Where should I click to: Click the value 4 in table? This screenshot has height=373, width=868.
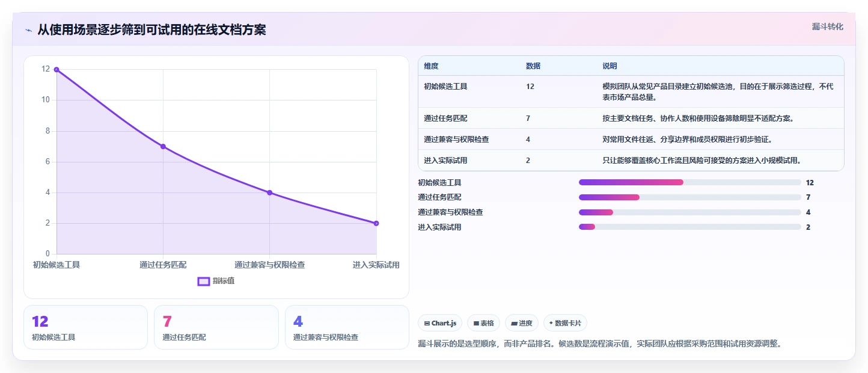click(x=528, y=140)
